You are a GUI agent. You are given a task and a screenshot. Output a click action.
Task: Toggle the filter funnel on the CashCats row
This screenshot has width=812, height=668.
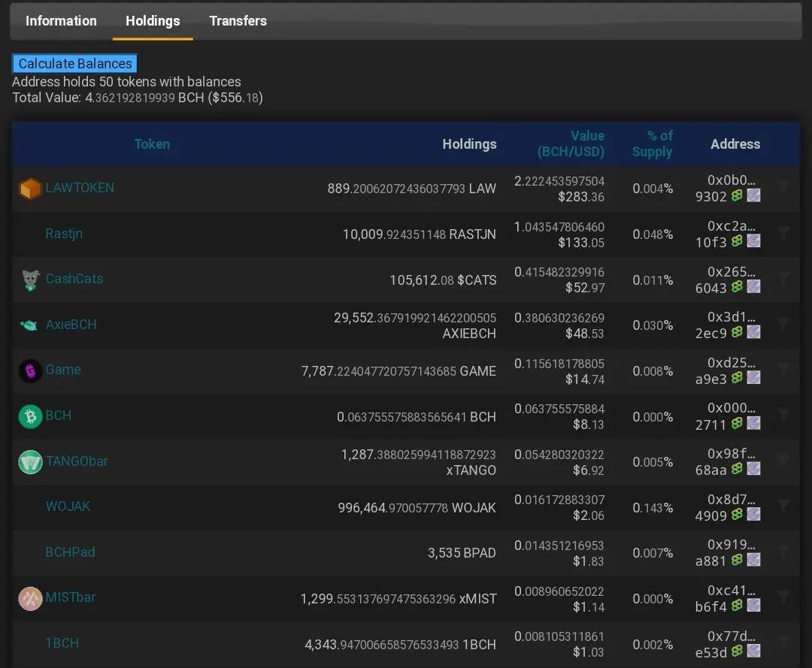click(x=783, y=278)
